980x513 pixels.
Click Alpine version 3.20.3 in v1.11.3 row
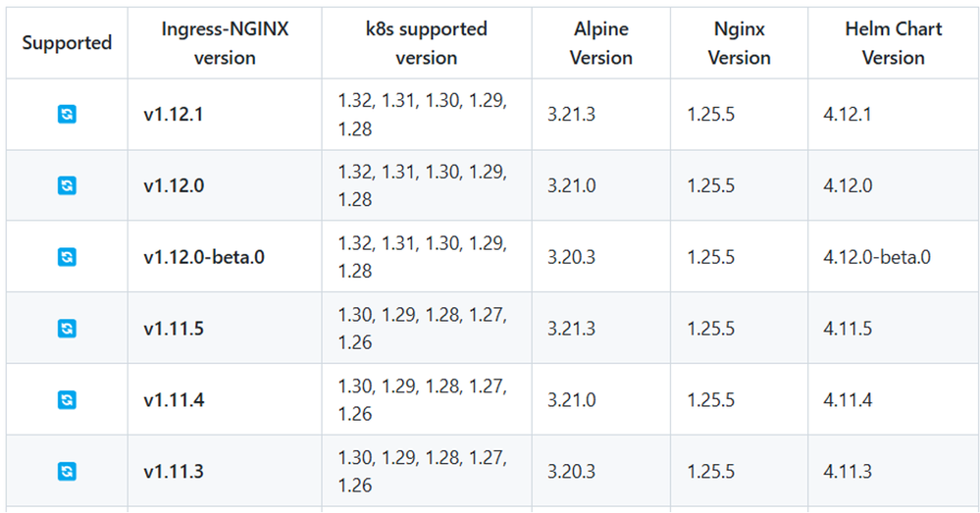[571, 472]
